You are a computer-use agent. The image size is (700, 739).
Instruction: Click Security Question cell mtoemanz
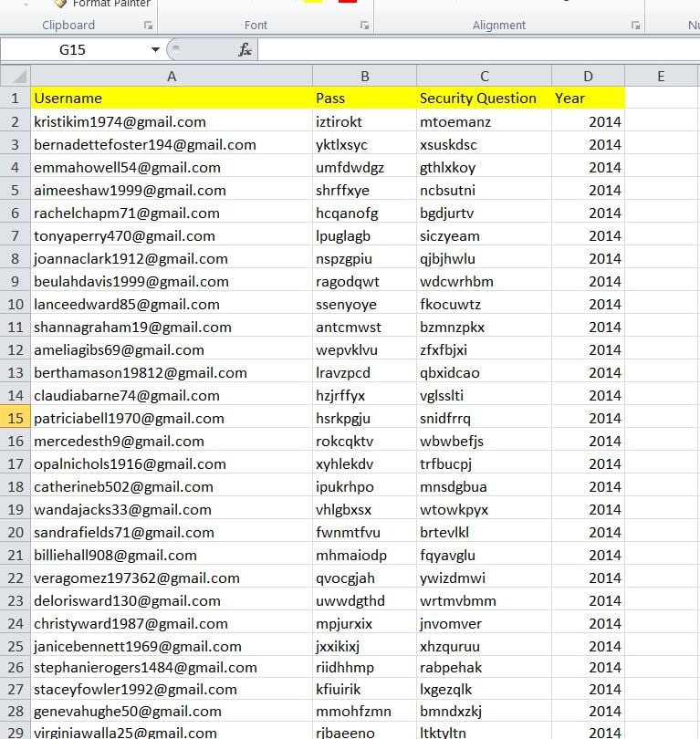[484, 121]
